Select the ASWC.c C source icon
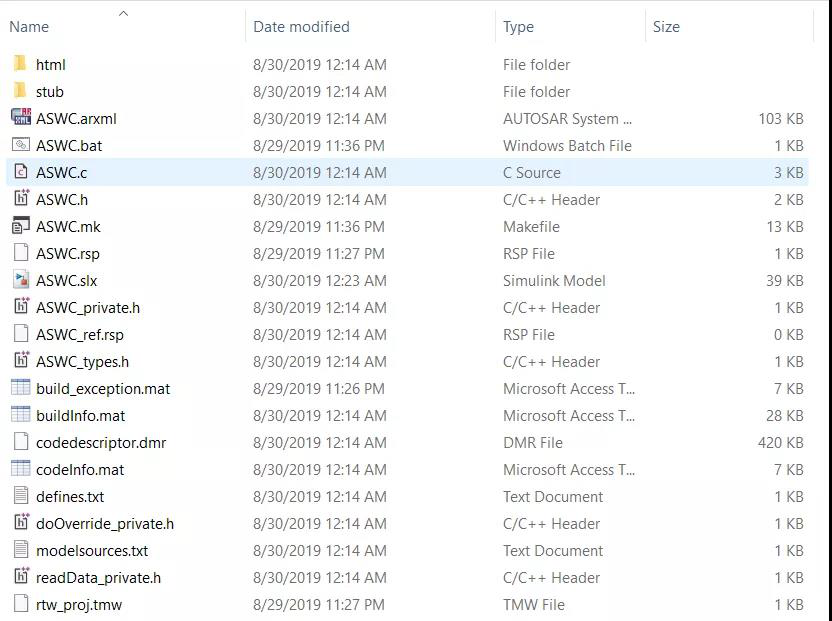The width and height of the screenshot is (832, 621). 21,172
